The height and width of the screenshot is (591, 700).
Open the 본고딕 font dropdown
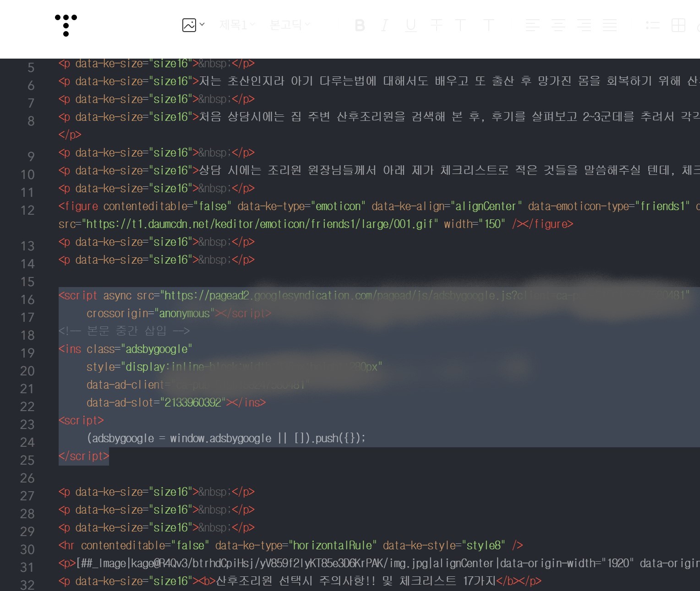pyautogui.click(x=290, y=25)
